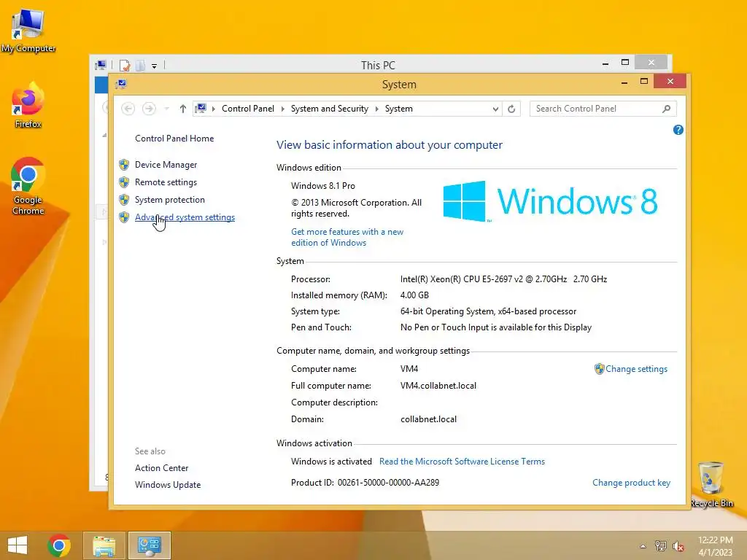This screenshot has width=747, height=560.
Task: Click Change settings for computer name
Action: [x=636, y=369]
